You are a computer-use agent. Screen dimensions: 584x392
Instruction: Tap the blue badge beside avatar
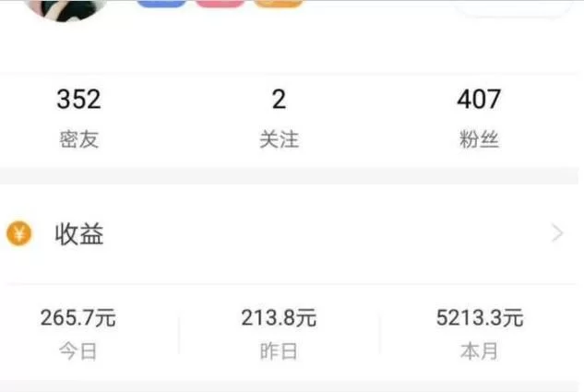coord(161,4)
